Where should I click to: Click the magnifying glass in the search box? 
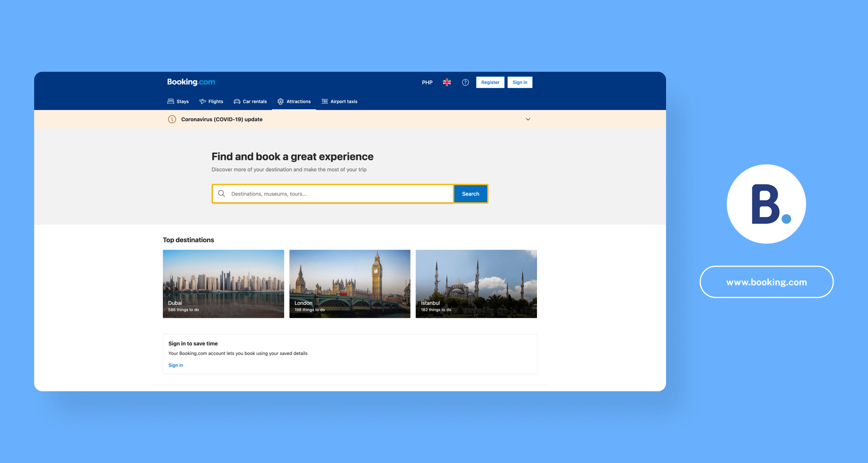coord(221,193)
